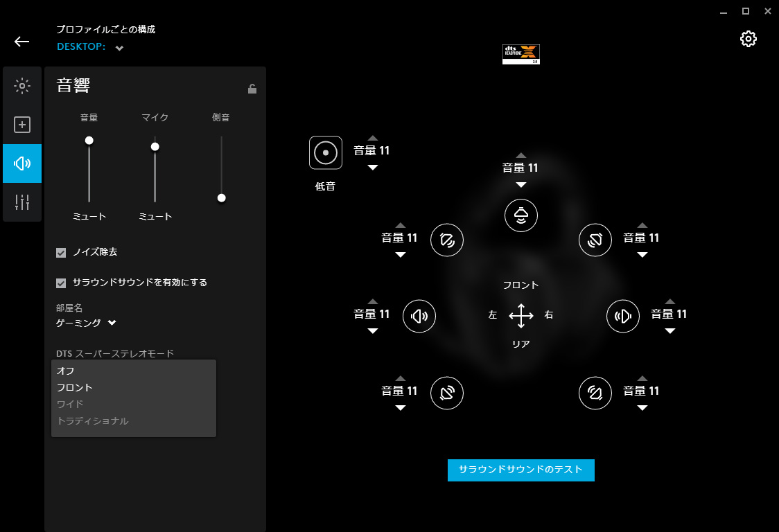The width and height of the screenshot is (779, 532).
Task: Go back using the left arrow
Action: coord(22,42)
